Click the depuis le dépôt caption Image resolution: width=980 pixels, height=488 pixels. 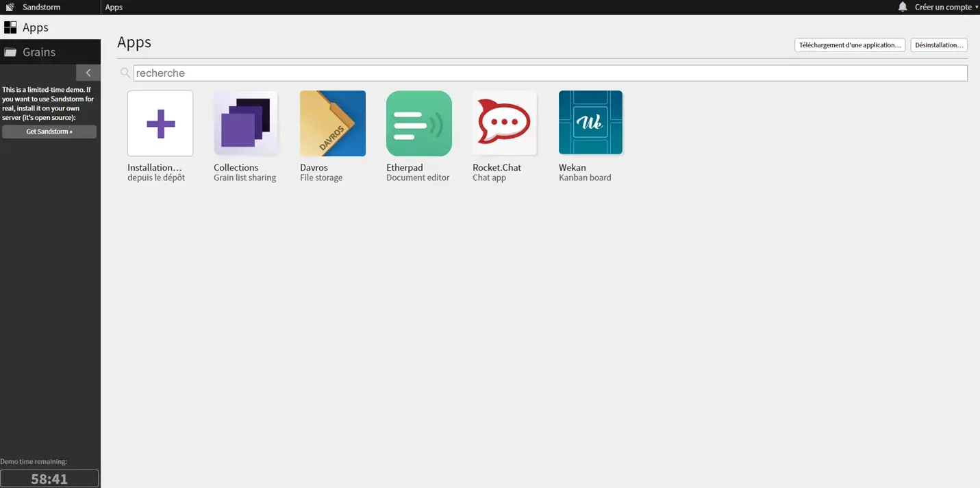coord(156,178)
